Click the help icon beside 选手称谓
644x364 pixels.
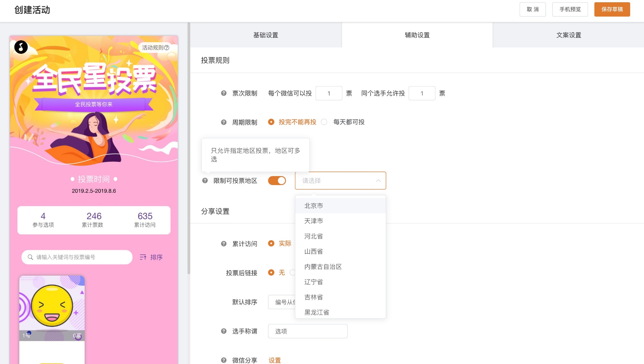pyautogui.click(x=224, y=331)
